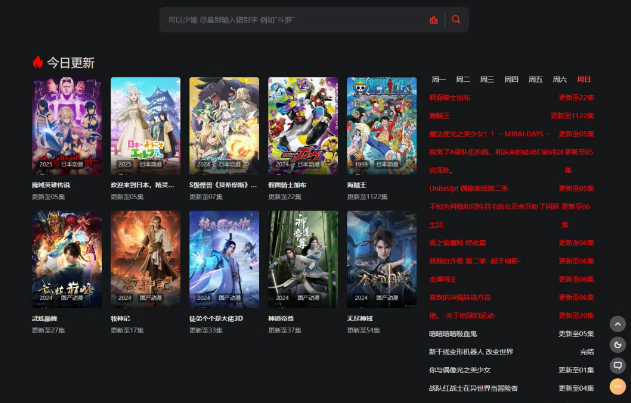
Task: Open the 青之驱魔师 终夜篇 schedule entry
Action: pos(511,243)
